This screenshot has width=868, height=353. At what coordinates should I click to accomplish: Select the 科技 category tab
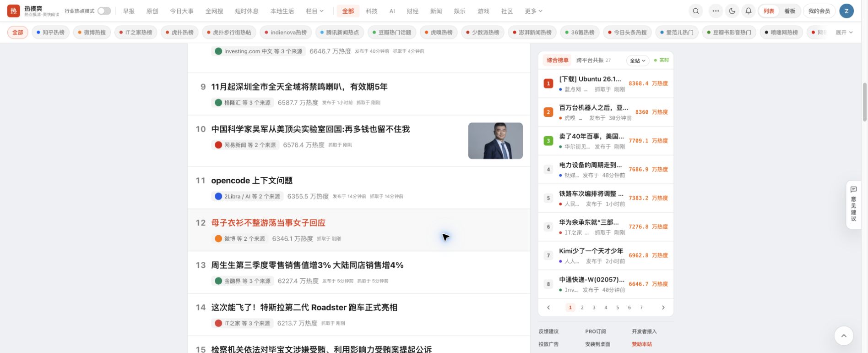pyautogui.click(x=372, y=11)
